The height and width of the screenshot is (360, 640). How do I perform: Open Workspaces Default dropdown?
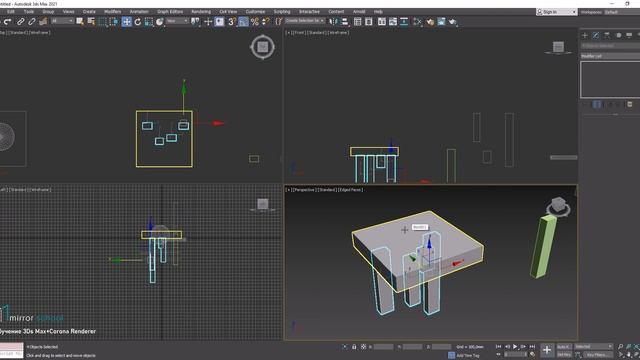(621, 12)
